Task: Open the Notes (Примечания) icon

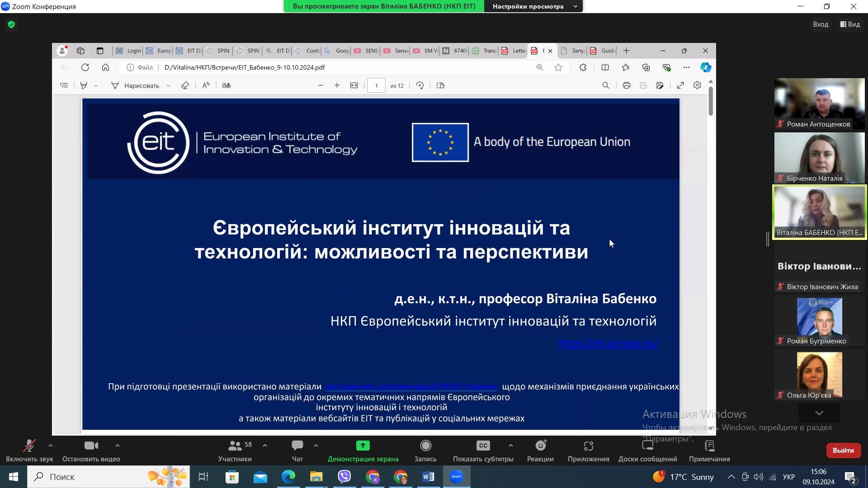Action: point(709,446)
